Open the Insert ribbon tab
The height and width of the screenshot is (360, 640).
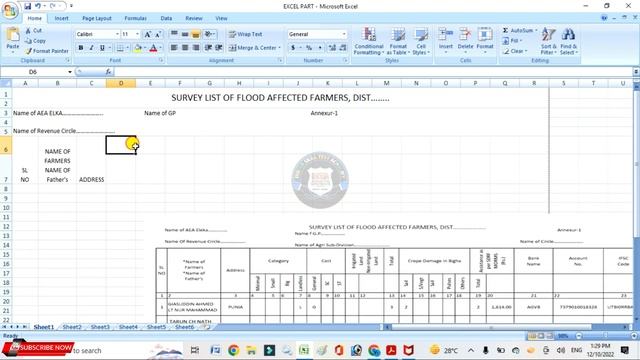click(x=62, y=18)
